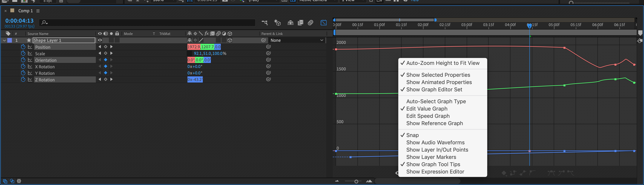This screenshot has height=185, width=644.
Task: Open the Parent & Link None dropdown
Action: point(297,40)
